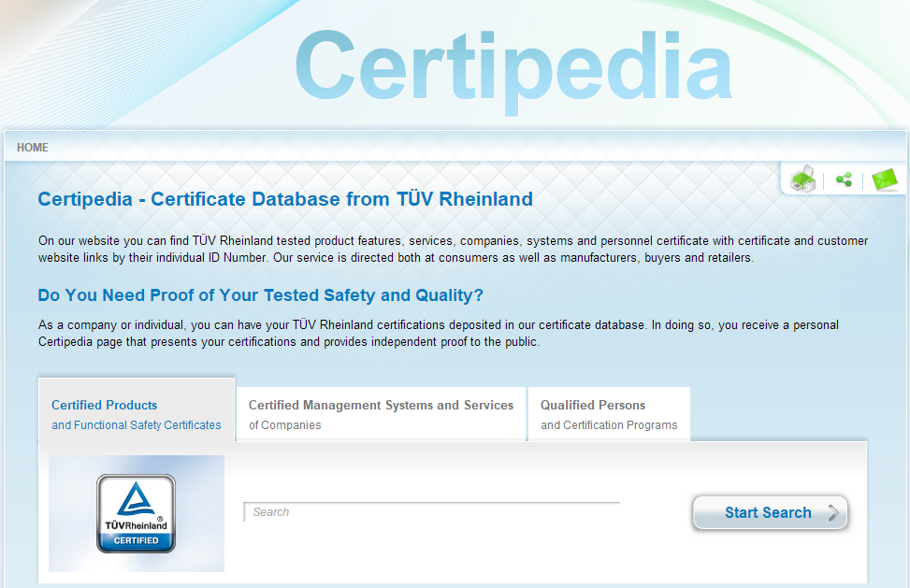The image size is (910, 588).
Task: Click 'and Certification Programs' tab subtitle
Action: click(x=609, y=425)
